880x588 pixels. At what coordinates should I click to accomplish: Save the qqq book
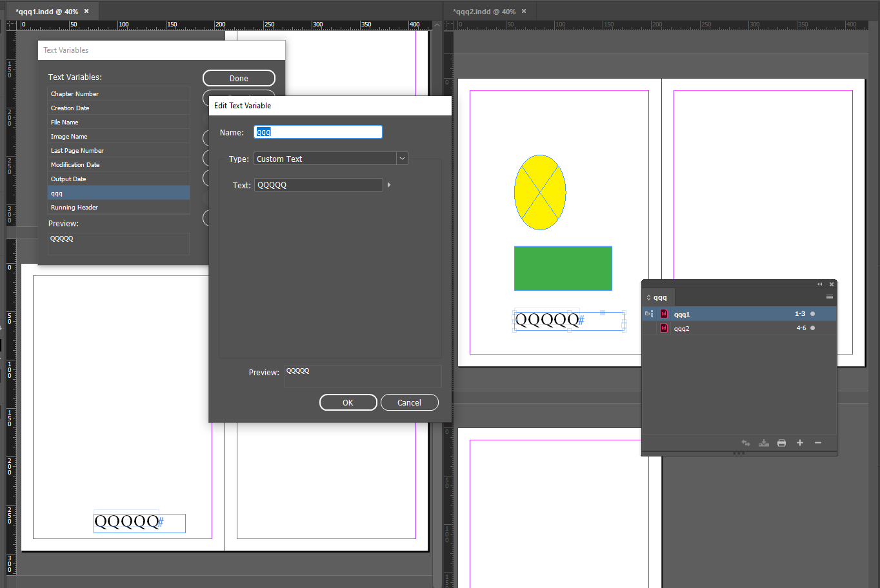[x=764, y=443]
